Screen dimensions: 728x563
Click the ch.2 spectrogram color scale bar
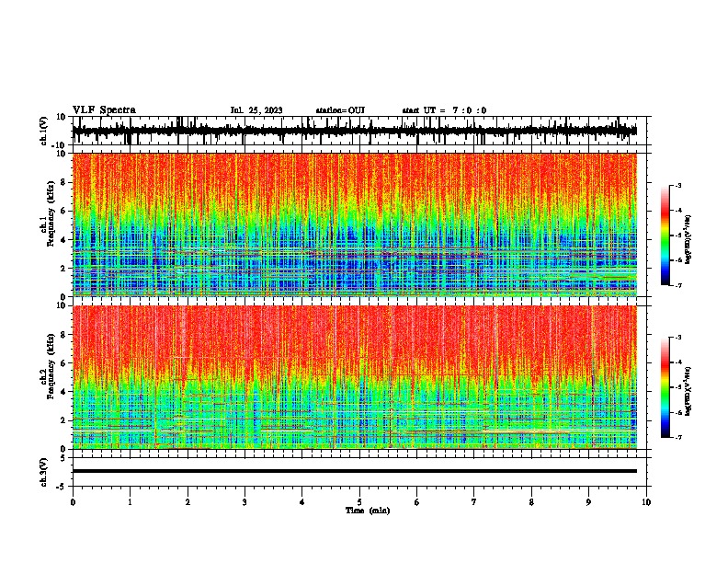pos(665,387)
